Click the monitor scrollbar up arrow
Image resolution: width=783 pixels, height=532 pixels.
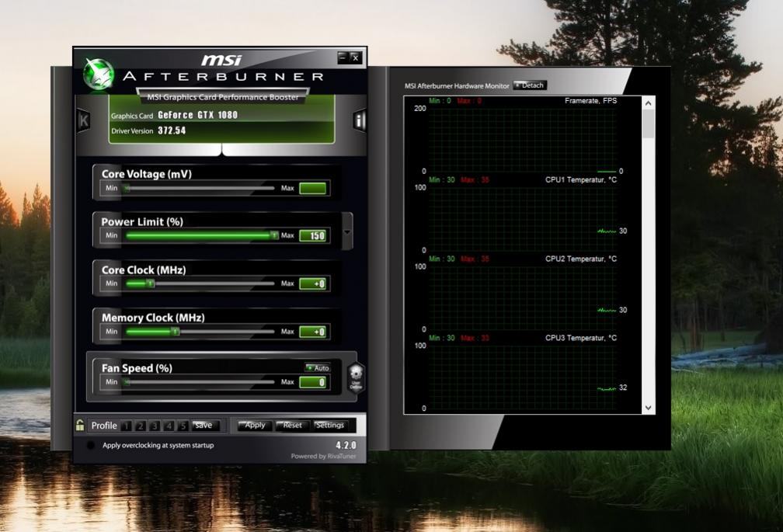[648, 103]
